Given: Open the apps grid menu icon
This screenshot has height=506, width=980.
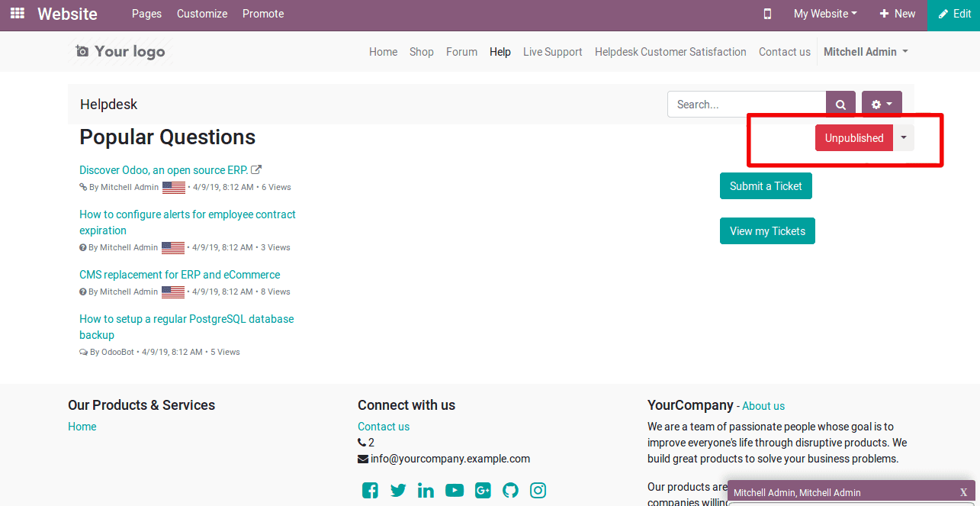Looking at the screenshot, I should [x=17, y=14].
